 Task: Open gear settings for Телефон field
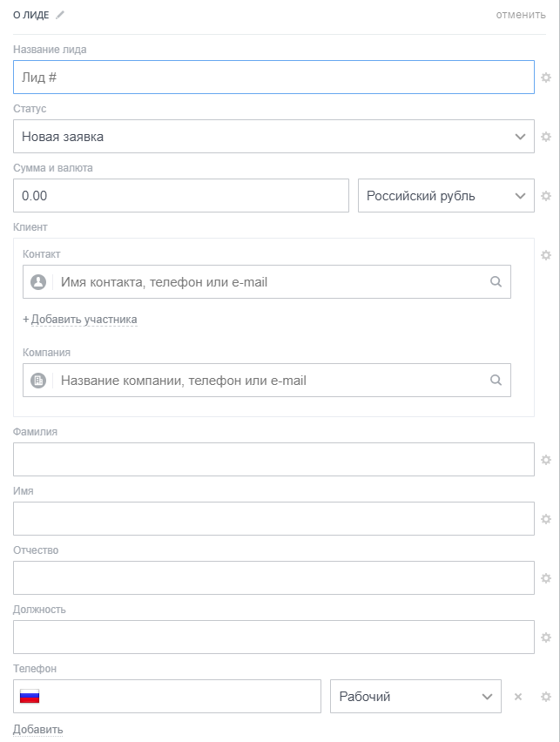546,697
